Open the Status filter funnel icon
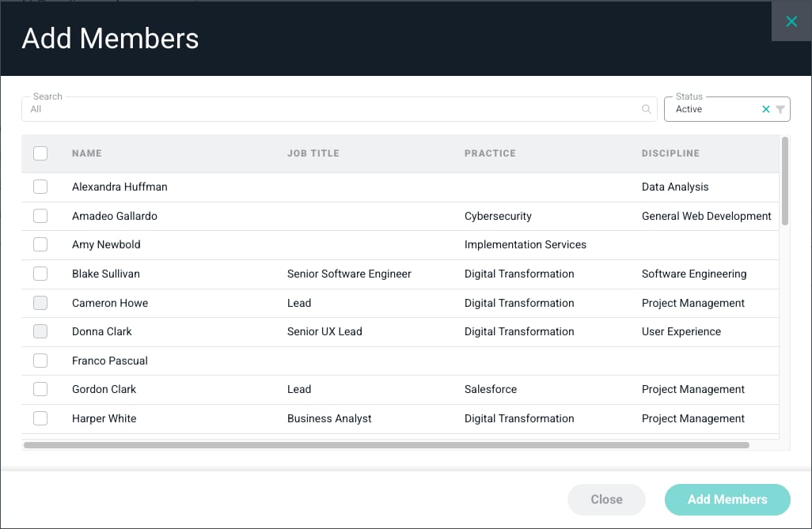 (780, 109)
